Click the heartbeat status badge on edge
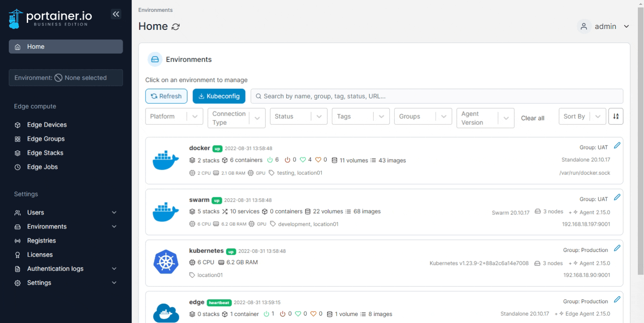 pos(219,302)
